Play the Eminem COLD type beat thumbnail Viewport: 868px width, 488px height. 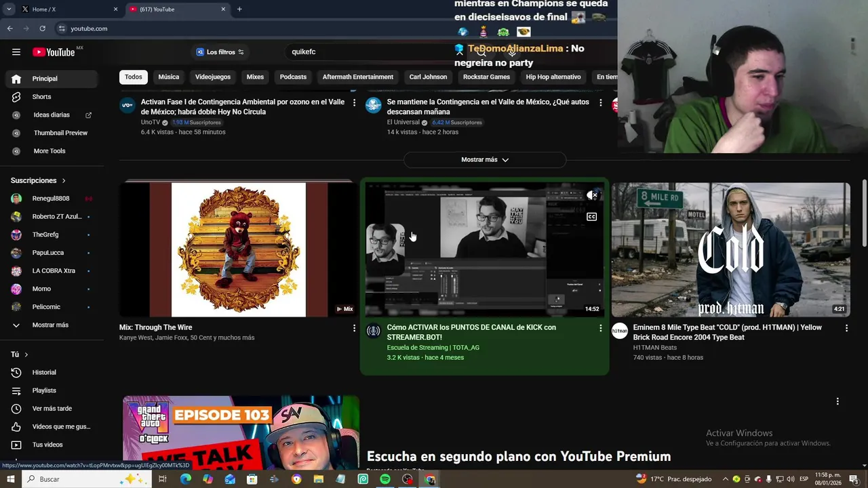[x=730, y=249]
